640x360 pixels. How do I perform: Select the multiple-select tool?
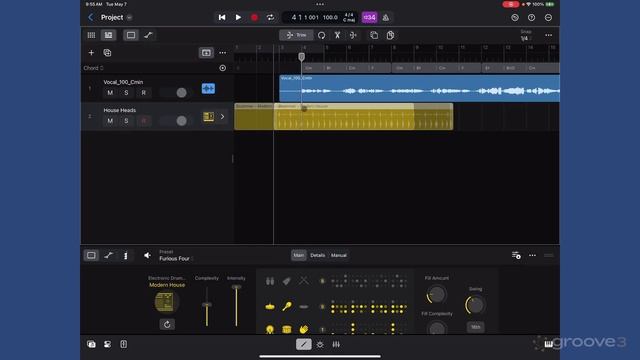[x=353, y=36]
